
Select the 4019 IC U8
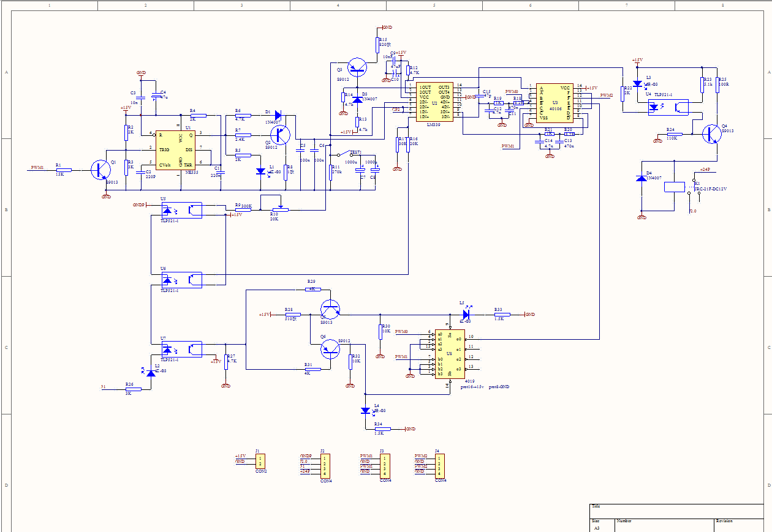(x=450, y=354)
